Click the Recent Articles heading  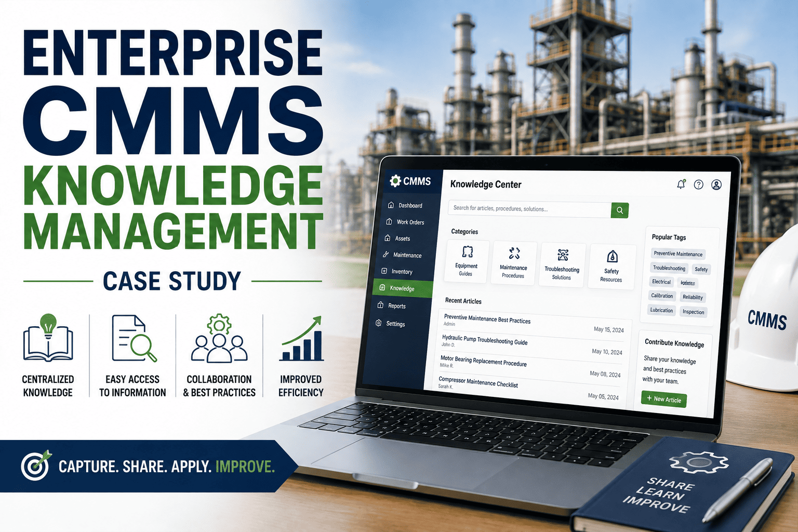coord(463,301)
